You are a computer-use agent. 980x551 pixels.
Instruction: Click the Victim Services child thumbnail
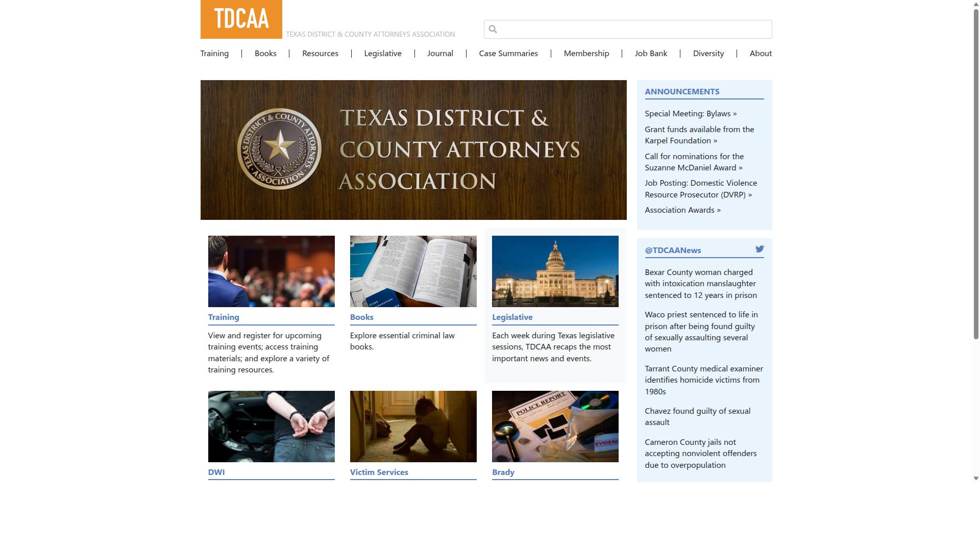[x=413, y=427]
